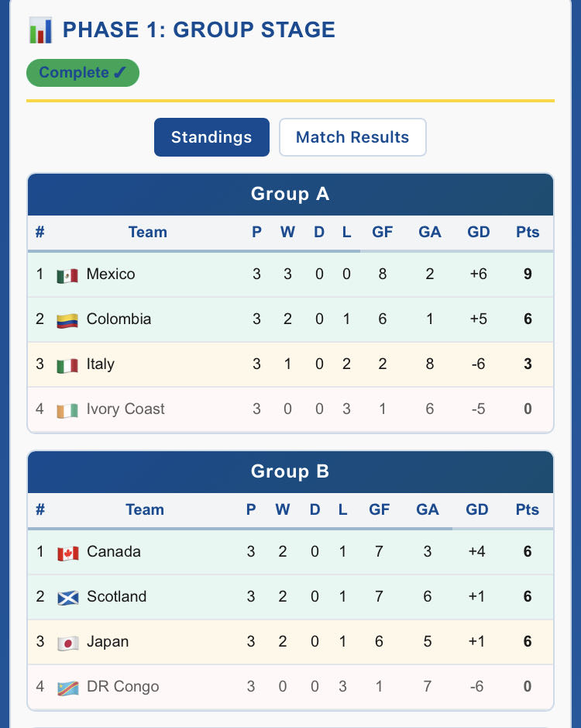This screenshot has width=581, height=728.
Task: Click the bar chart icon beside Phase 1
Action: tap(40, 31)
